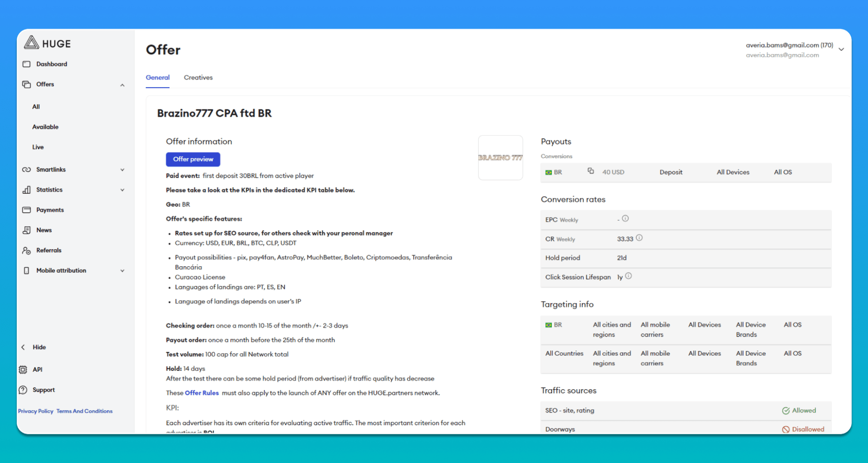Click the HUGE logo icon
The image size is (868, 463).
click(31, 43)
